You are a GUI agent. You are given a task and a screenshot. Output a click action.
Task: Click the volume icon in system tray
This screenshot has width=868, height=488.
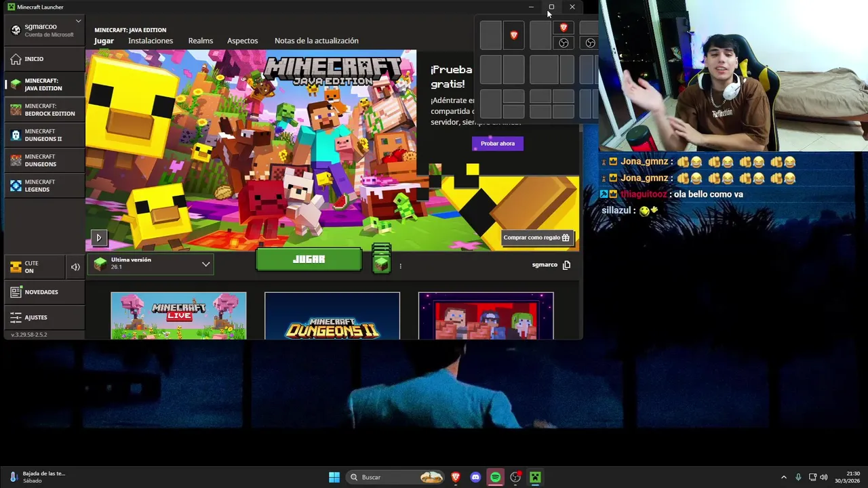(824, 477)
